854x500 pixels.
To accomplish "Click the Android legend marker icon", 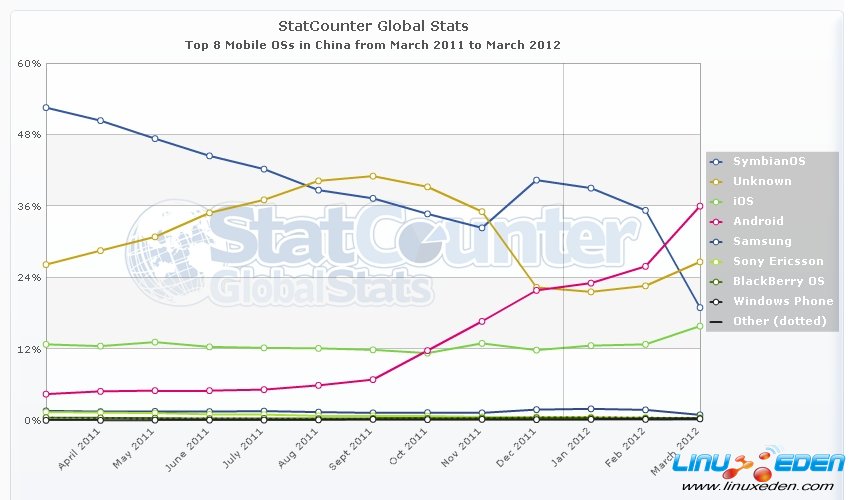I will click(x=715, y=221).
